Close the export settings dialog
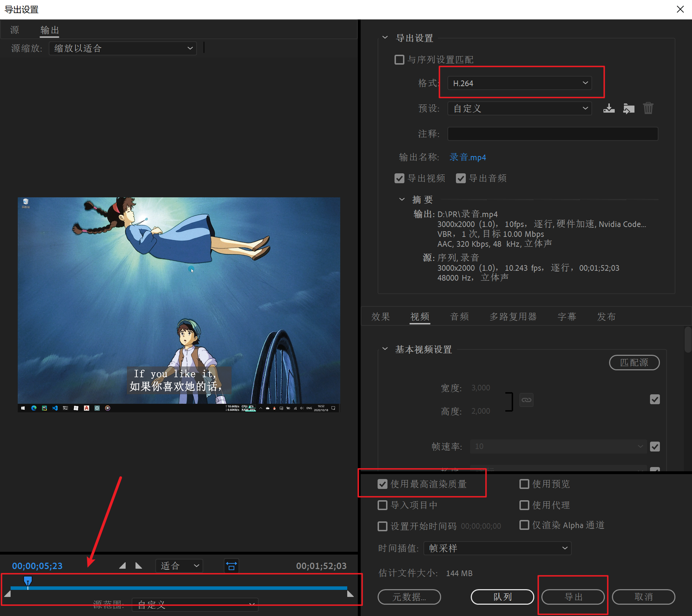Viewport: 692px width, 616px height. [x=680, y=9]
